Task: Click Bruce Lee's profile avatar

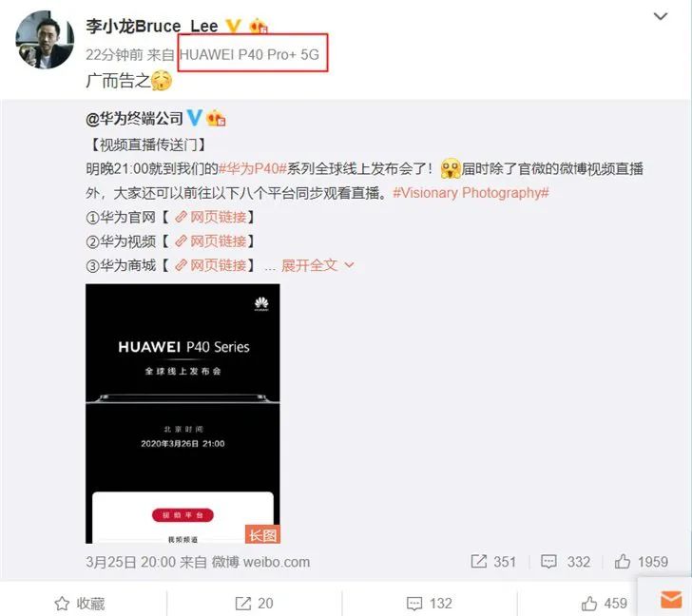Action: tap(45, 40)
